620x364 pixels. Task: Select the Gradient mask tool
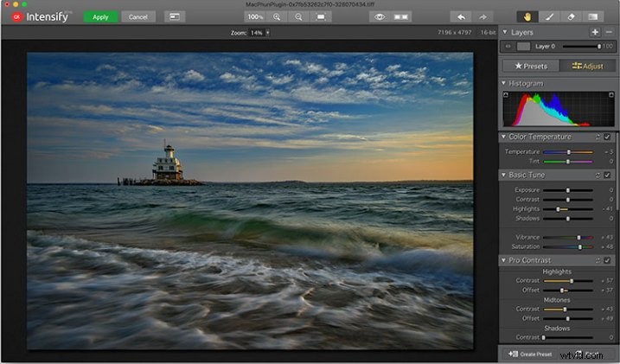(x=592, y=17)
